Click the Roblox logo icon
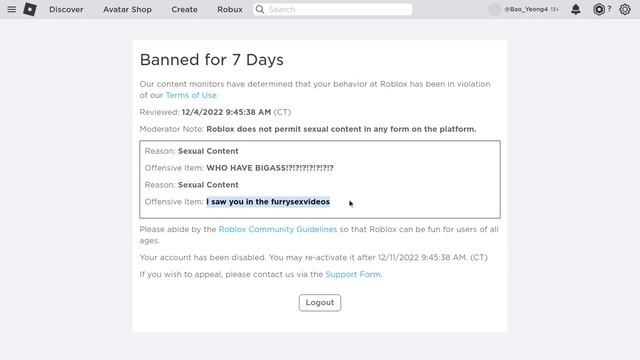Image resolution: width=640 pixels, height=360 pixels. click(30, 9)
